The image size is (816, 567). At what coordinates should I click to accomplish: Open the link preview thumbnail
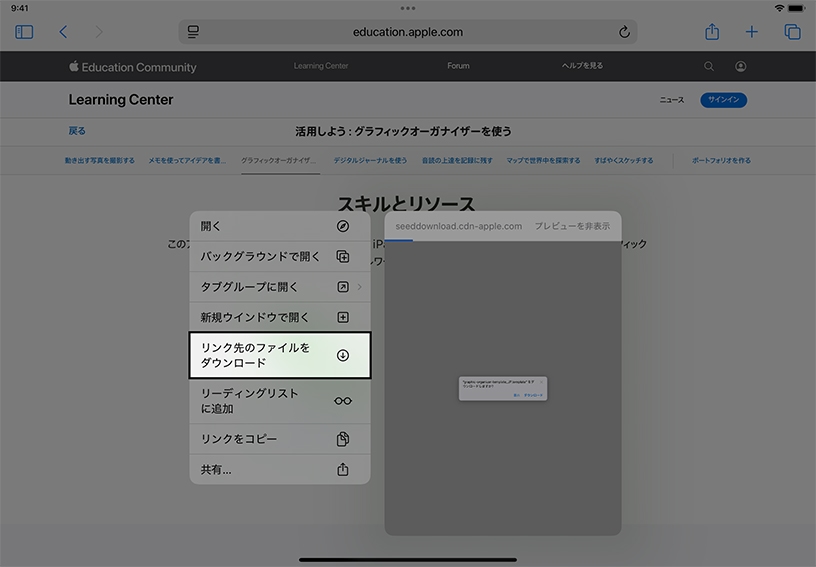(503, 388)
